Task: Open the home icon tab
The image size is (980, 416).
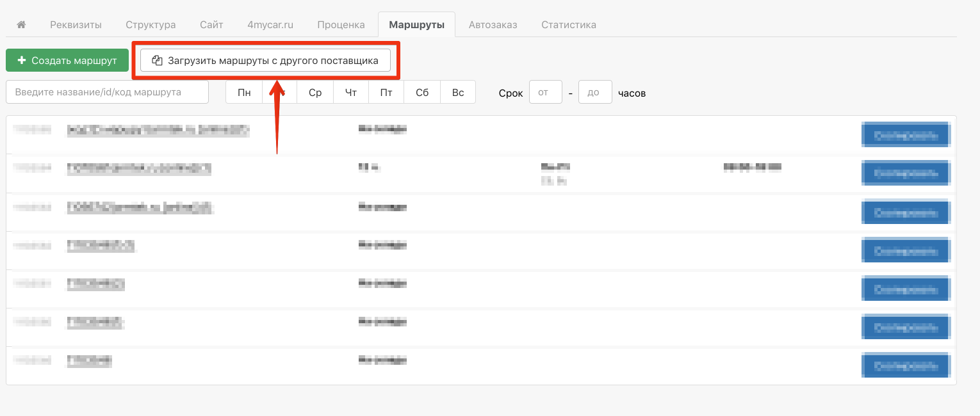Action: pyautogui.click(x=21, y=25)
